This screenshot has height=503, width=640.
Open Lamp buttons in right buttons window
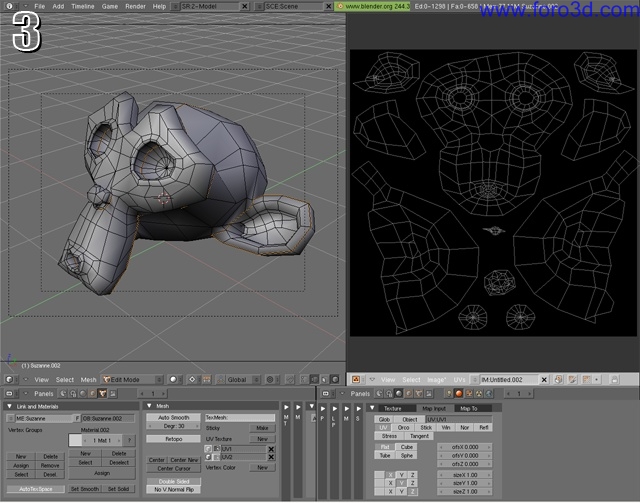click(449, 394)
